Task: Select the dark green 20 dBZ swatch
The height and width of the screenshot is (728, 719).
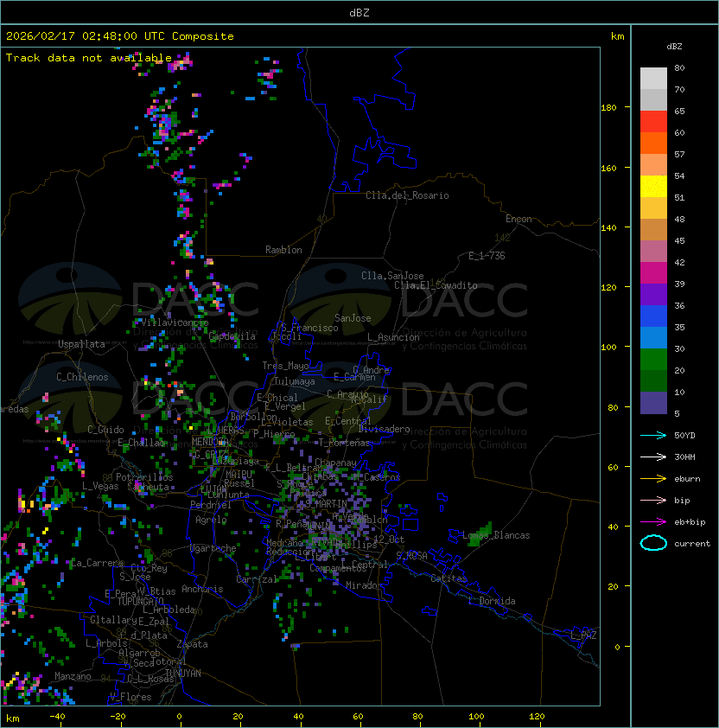Action: tap(653, 380)
